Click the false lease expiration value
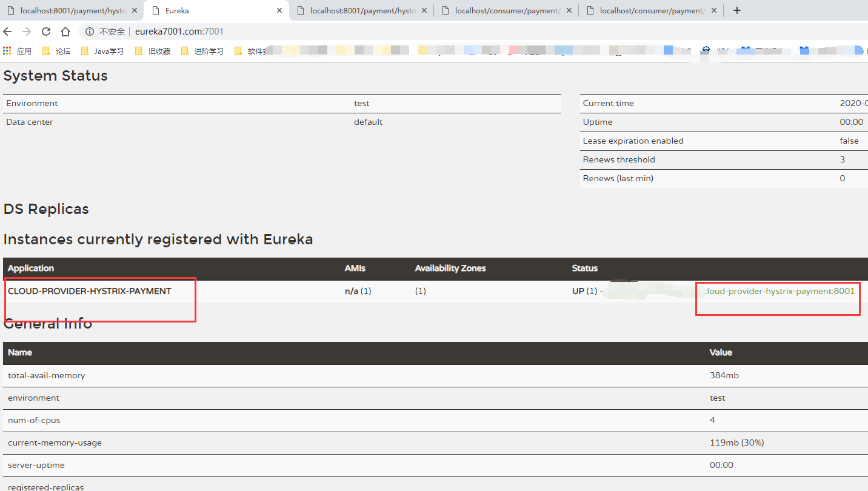This screenshot has height=491, width=868. tap(849, 141)
